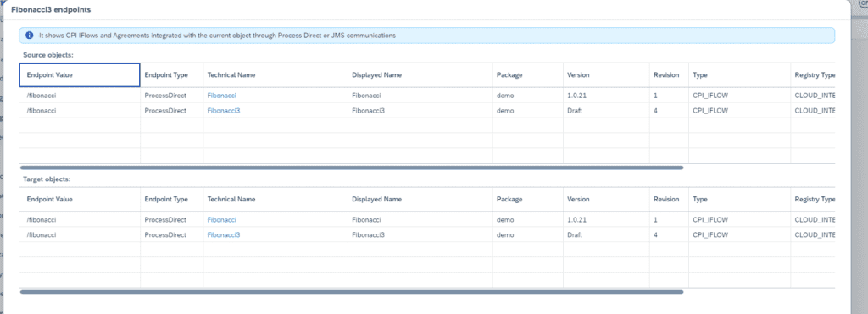This screenshot has height=314, width=868.
Task: Click Displayed Name header in Target objects
Action: (420, 199)
